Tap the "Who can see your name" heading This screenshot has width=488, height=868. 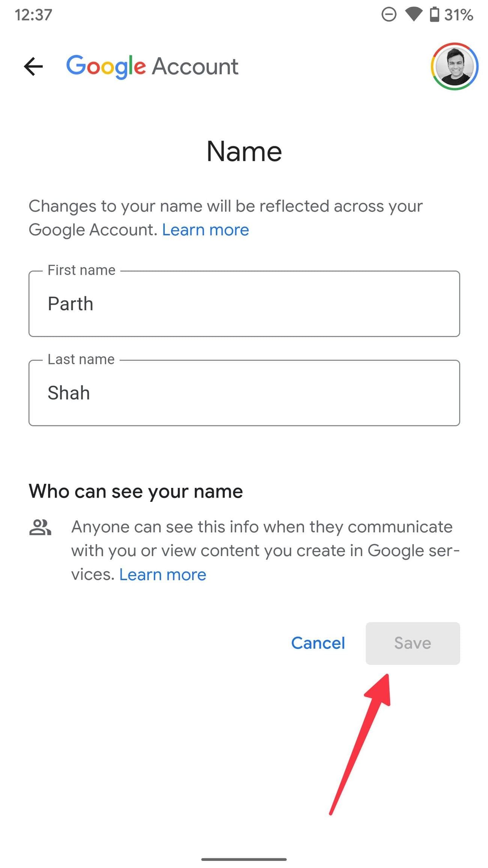point(136,491)
